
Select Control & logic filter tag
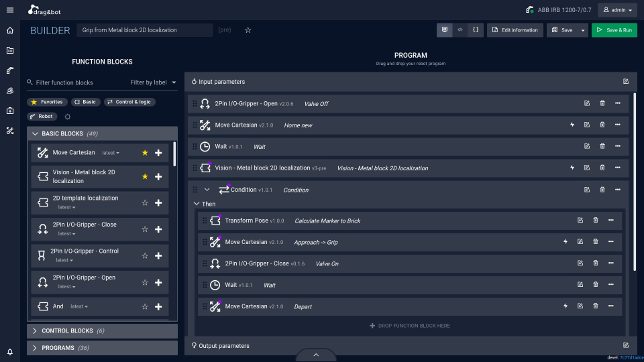[129, 102]
